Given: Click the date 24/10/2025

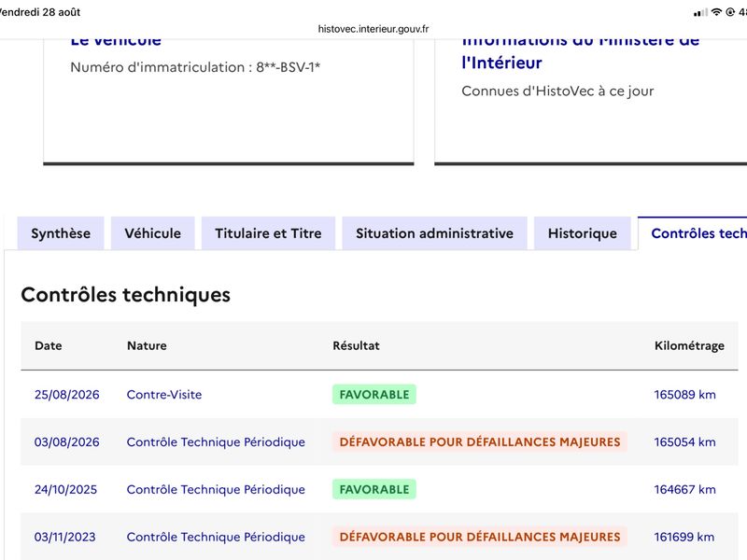Looking at the screenshot, I should click(x=65, y=489).
